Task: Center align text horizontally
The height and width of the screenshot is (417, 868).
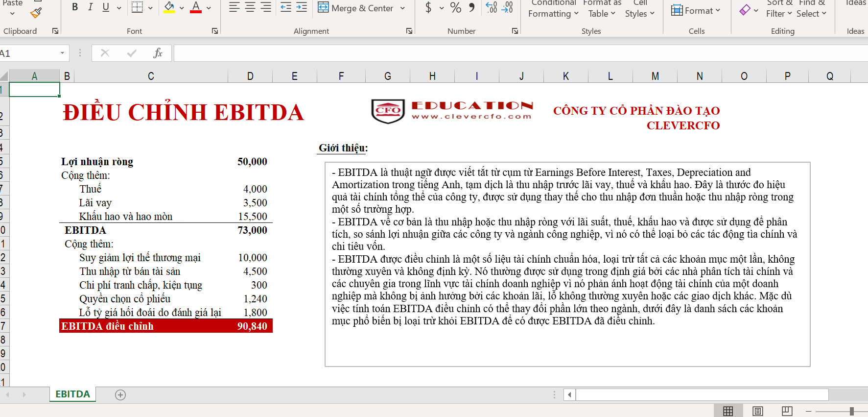Action: (250, 8)
